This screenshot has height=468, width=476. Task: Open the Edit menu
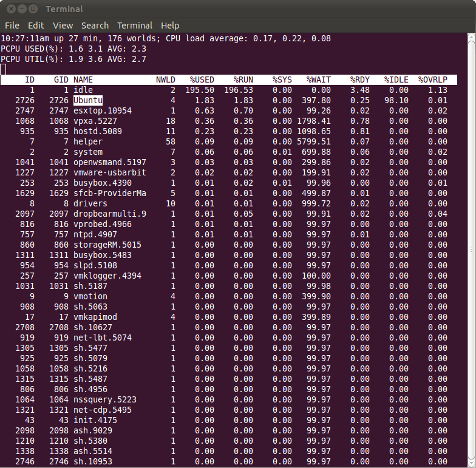36,25
